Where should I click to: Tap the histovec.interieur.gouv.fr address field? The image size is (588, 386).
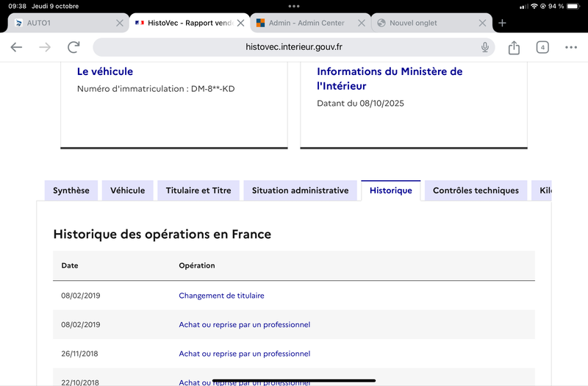pyautogui.click(x=293, y=47)
